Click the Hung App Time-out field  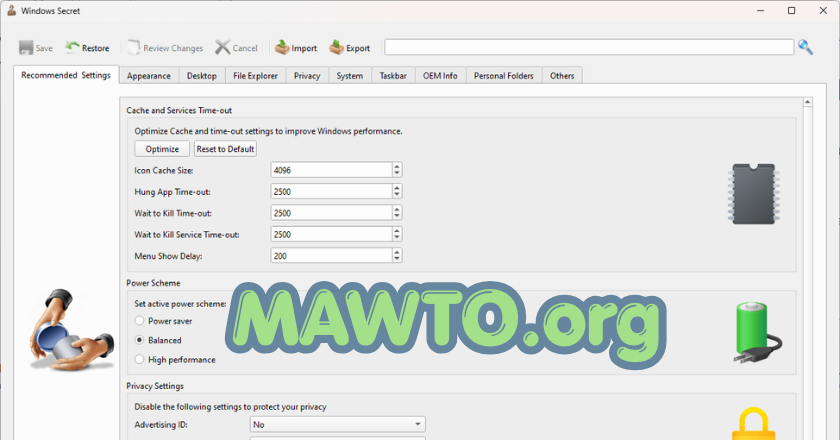332,191
